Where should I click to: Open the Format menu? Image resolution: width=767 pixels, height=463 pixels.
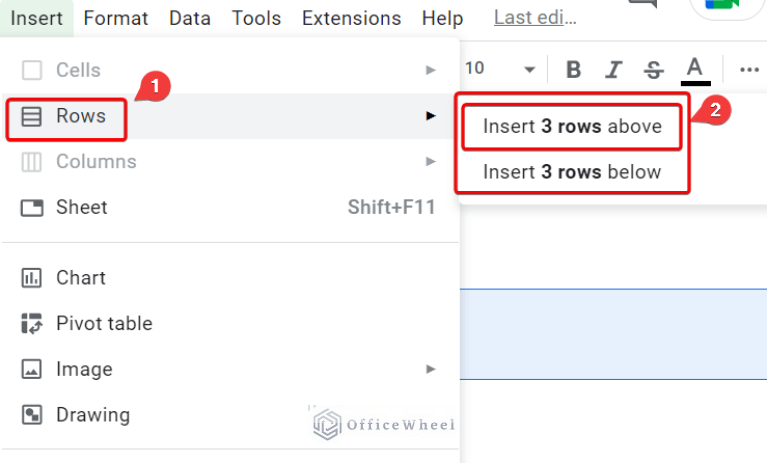tap(115, 19)
